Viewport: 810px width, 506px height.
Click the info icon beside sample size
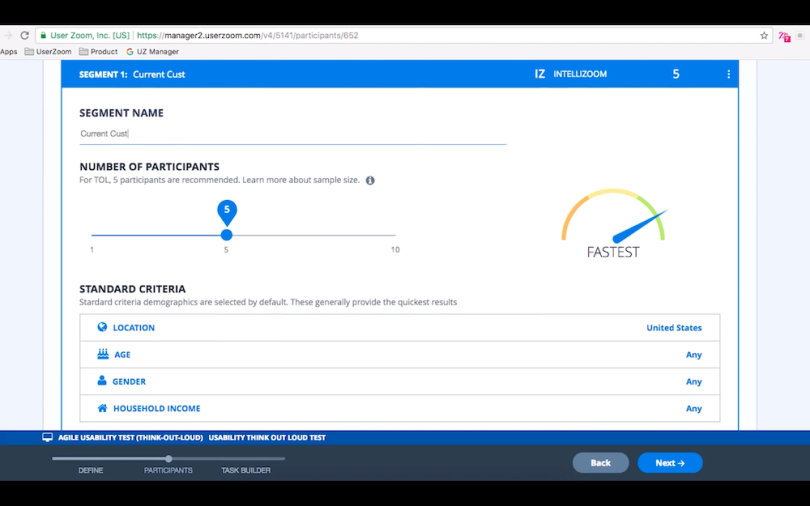pyautogui.click(x=370, y=181)
